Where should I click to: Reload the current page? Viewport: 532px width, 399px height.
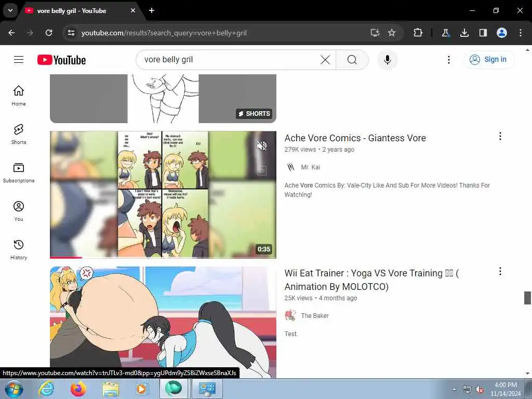(x=49, y=33)
